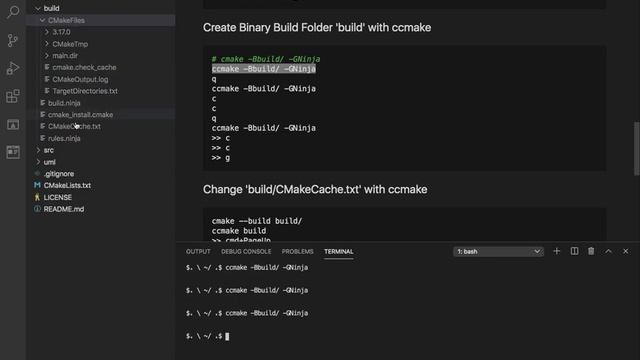Open the '1: bash' terminal selector dropdown
Image resolution: width=640 pixels, height=360 pixels.
pos(498,251)
